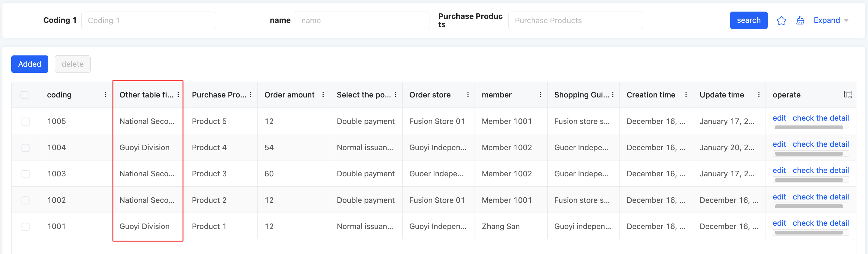Check the checkbox for row 1005
The image size is (868, 254).
pyautogui.click(x=26, y=121)
